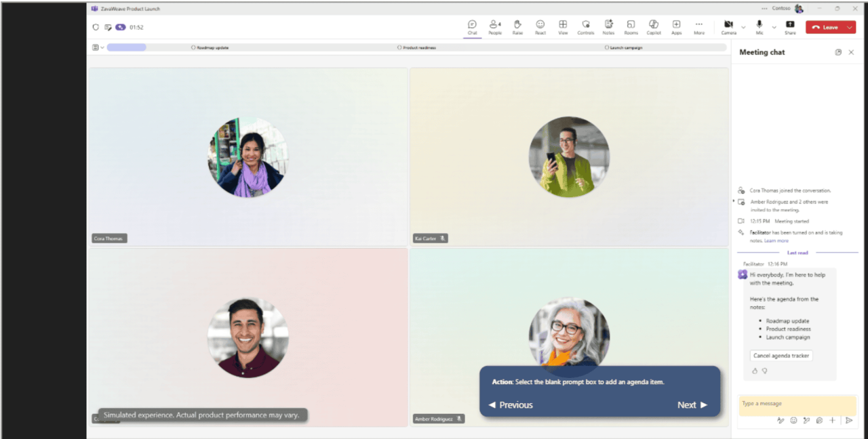
Task: Open the emoji picker in chat
Action: [793, 421]
